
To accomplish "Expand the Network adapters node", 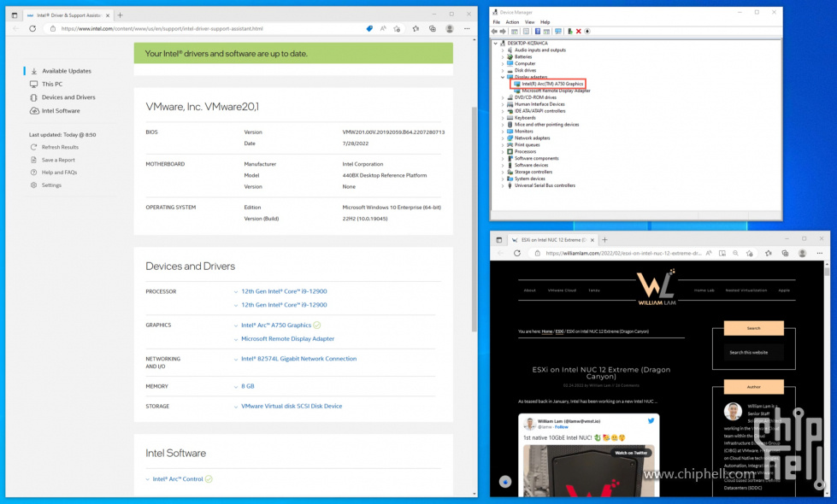I will click(503, 138).
